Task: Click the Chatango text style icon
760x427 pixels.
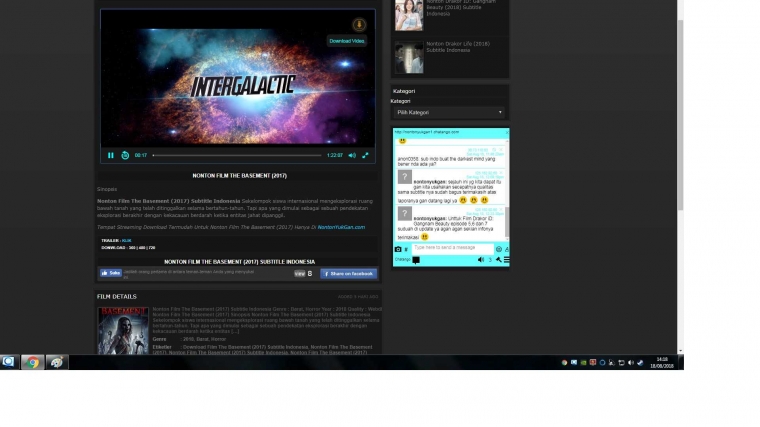Action: coord(507,249)
